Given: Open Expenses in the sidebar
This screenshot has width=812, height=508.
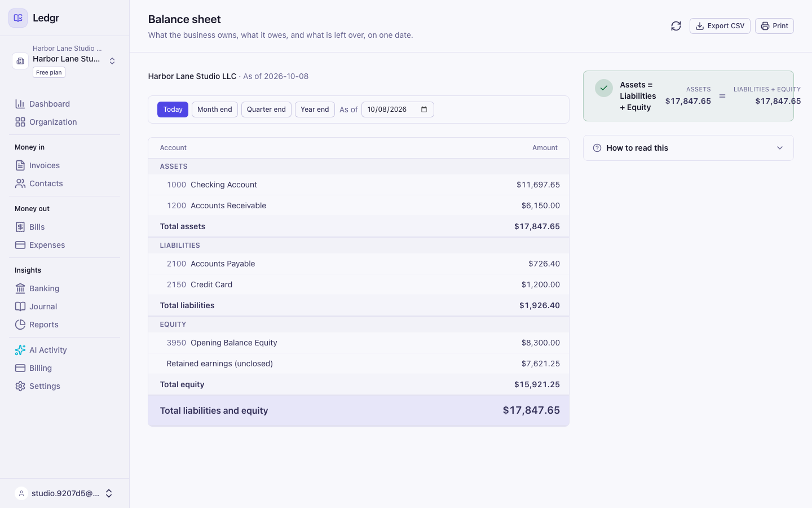Looking at the screenshot, I should pyautogui.click(x=64, y=245).
